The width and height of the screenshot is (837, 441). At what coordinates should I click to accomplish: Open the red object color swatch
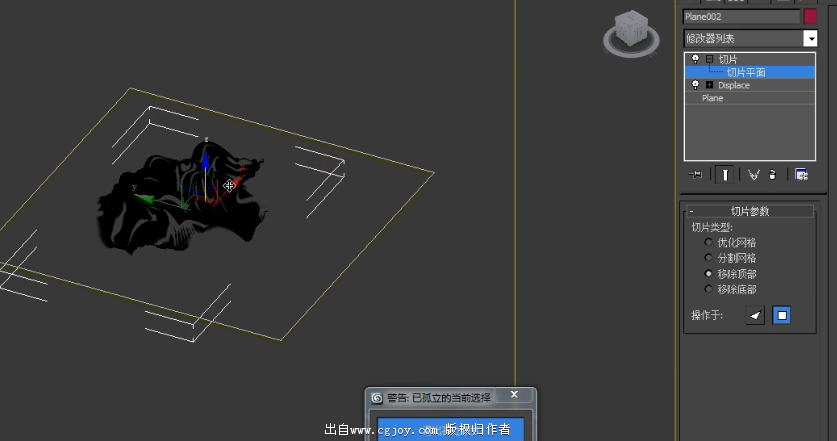click(x=810, y=17)
